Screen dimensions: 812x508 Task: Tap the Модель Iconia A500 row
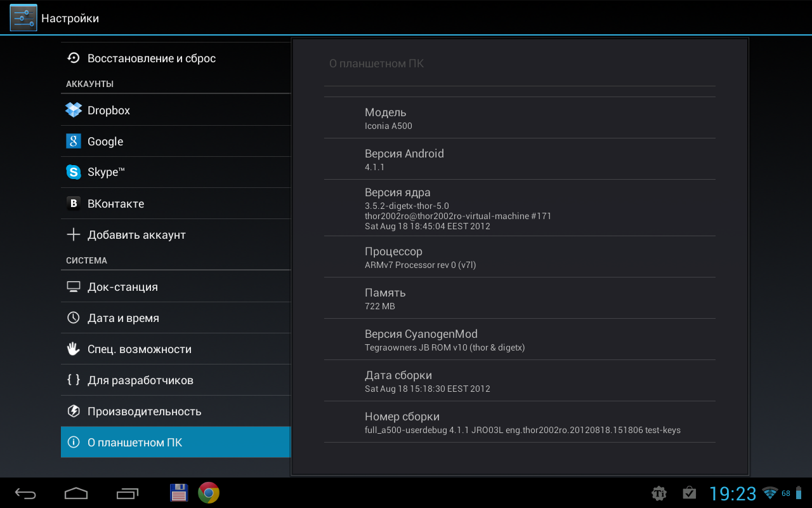pyautogui.click(x=520, y=118)
